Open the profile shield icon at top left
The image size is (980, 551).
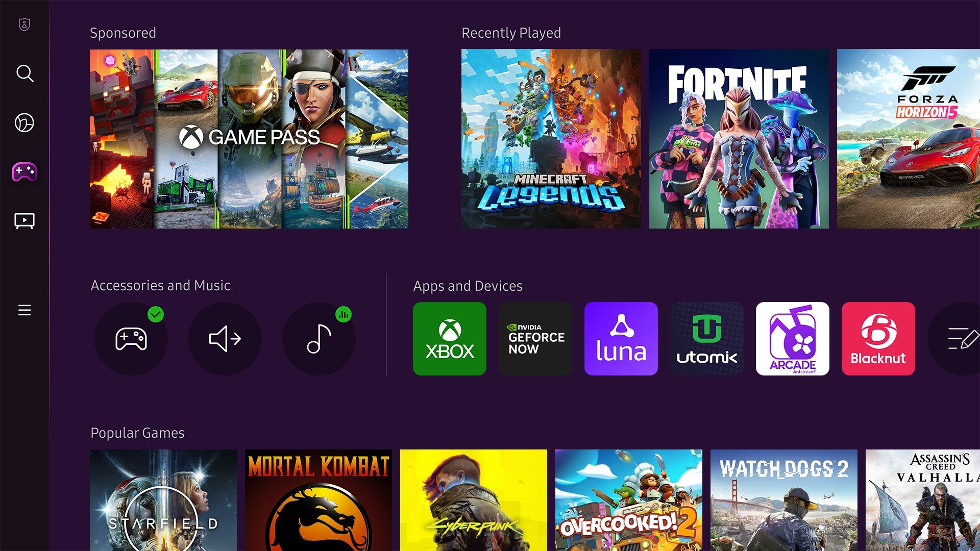click(24, 24)
